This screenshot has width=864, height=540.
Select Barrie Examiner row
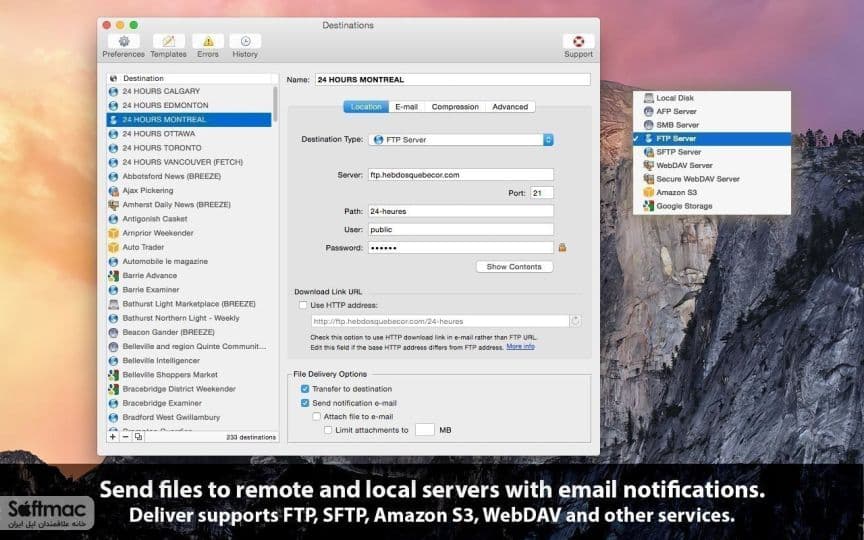(x=189, y=290)
